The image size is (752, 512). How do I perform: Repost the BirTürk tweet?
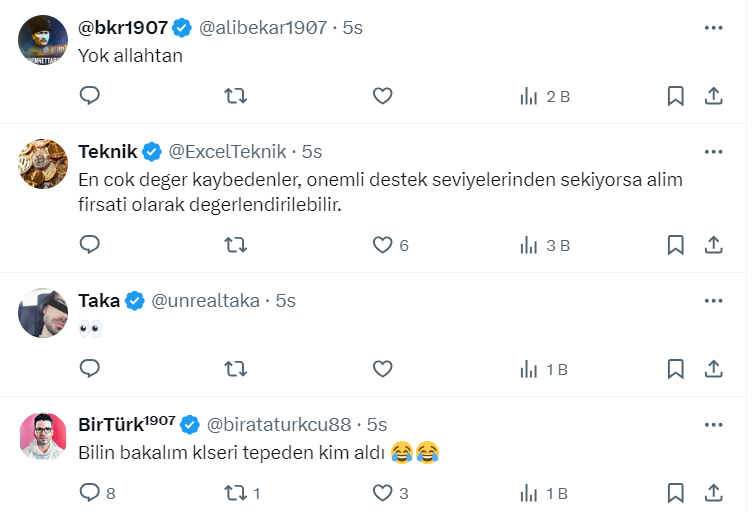coord(235,493)
